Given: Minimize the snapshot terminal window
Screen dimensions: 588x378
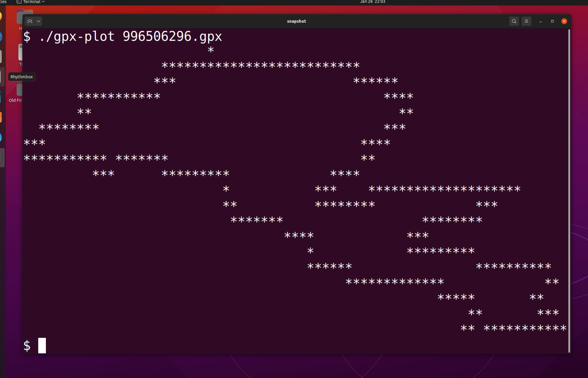Looking at the screenshot, I should point(540,21).
